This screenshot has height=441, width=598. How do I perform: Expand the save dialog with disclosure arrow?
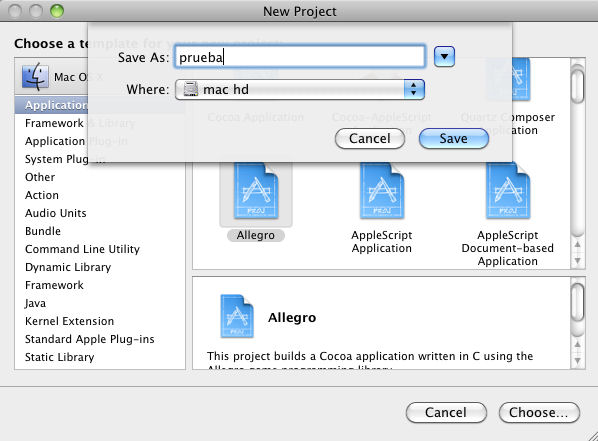[x=444, y=56]
